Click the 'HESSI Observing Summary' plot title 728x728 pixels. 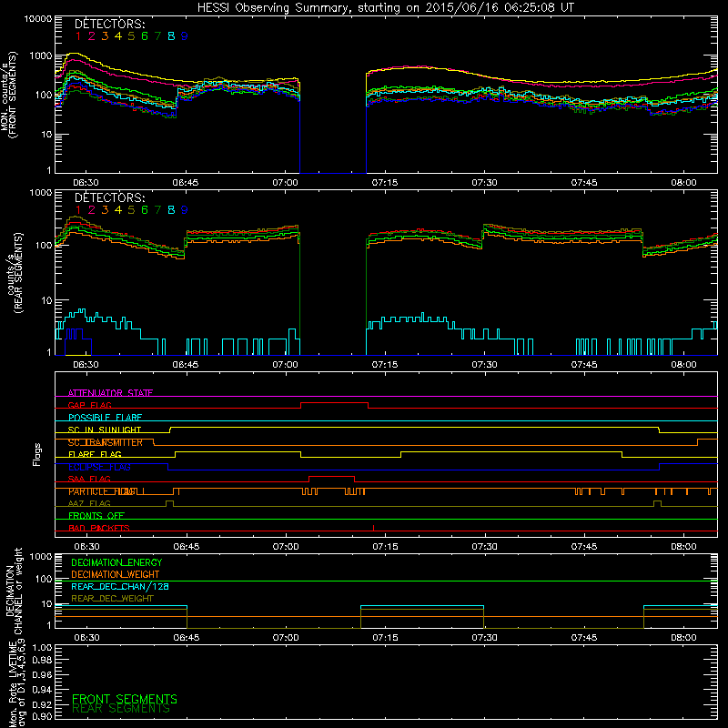click(x=386, y=8)
